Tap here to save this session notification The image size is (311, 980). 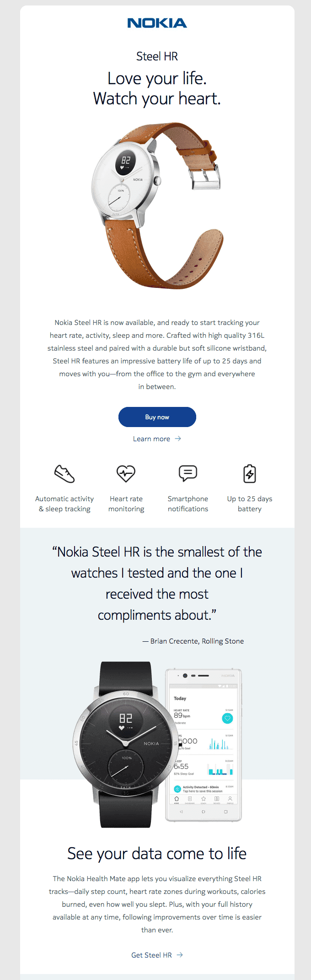tap(202, 790)
